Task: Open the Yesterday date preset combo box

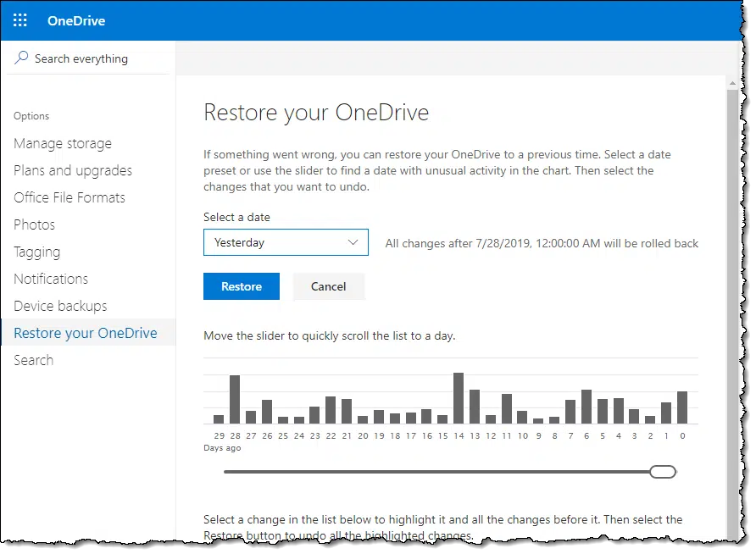Action: 286,242
